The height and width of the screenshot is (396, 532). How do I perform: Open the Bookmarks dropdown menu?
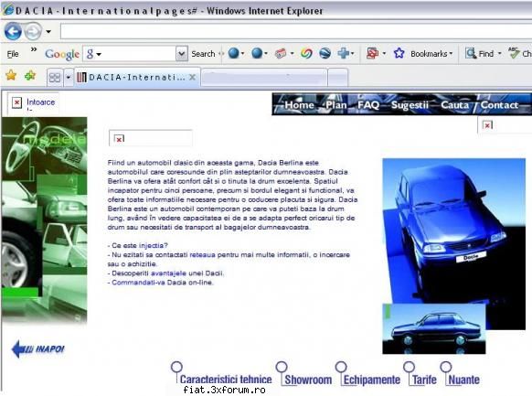431,54
